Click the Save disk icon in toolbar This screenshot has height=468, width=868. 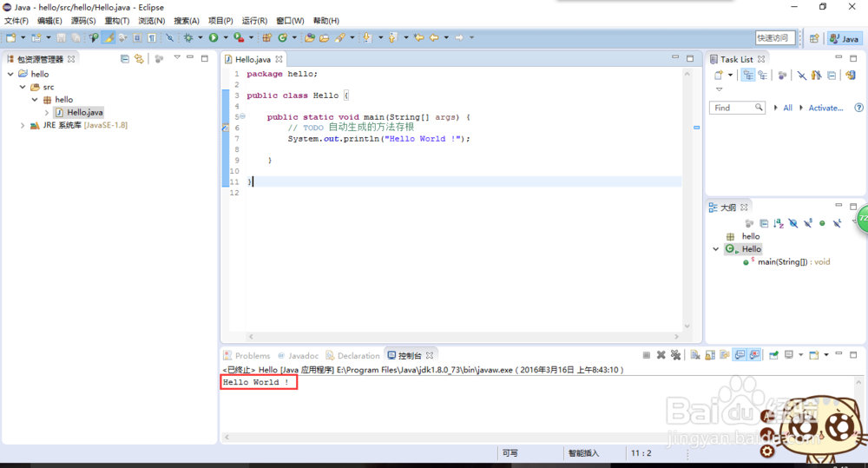pos(61,37)
